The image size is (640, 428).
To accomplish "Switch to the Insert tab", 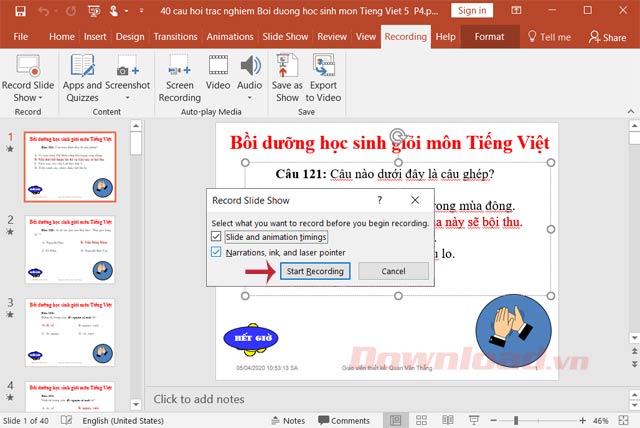I will tap(95, 37).
